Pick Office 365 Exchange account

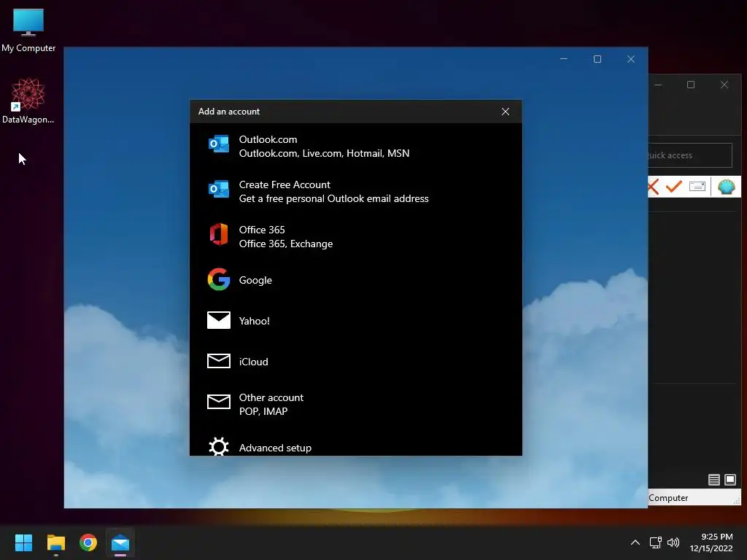click(356, 237)
